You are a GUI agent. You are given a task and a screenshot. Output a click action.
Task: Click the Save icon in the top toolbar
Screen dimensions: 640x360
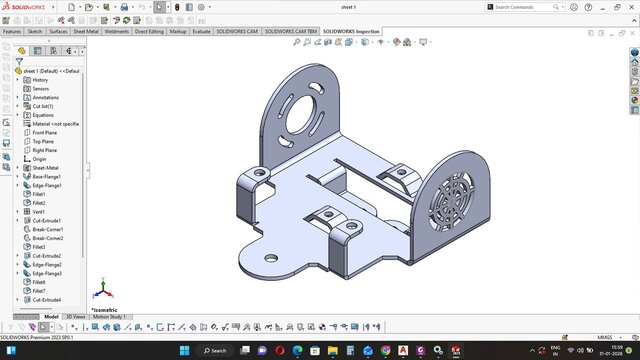pos(106,7)
